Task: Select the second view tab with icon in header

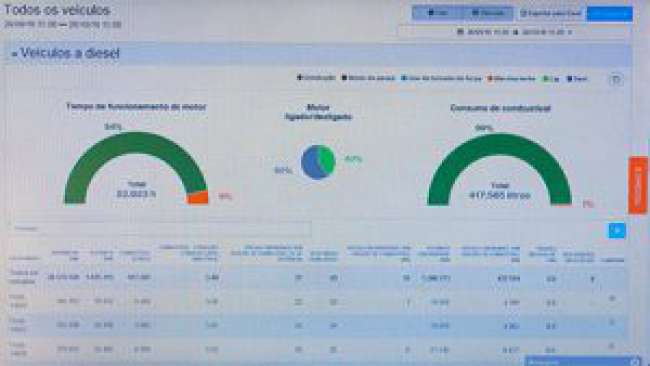Action: 488,13
